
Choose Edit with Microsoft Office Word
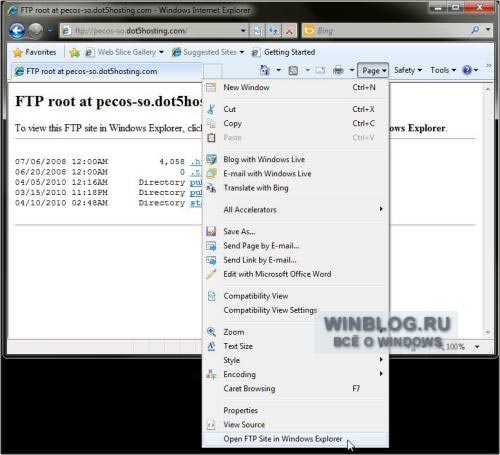295,274
